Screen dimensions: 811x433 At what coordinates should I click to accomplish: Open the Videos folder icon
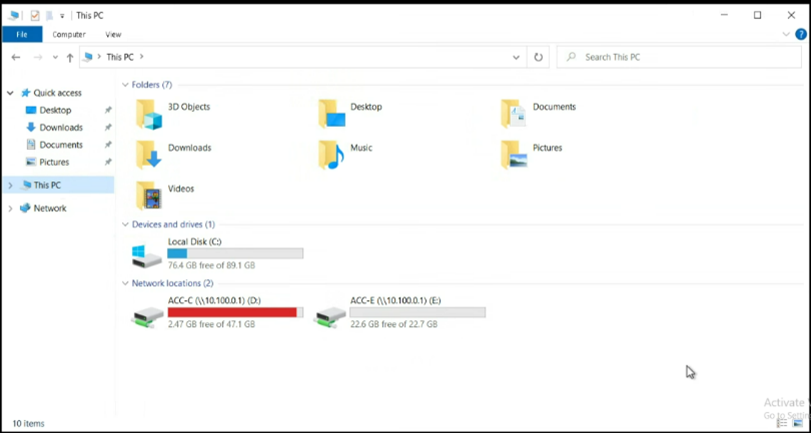click(x=149, y=195)
